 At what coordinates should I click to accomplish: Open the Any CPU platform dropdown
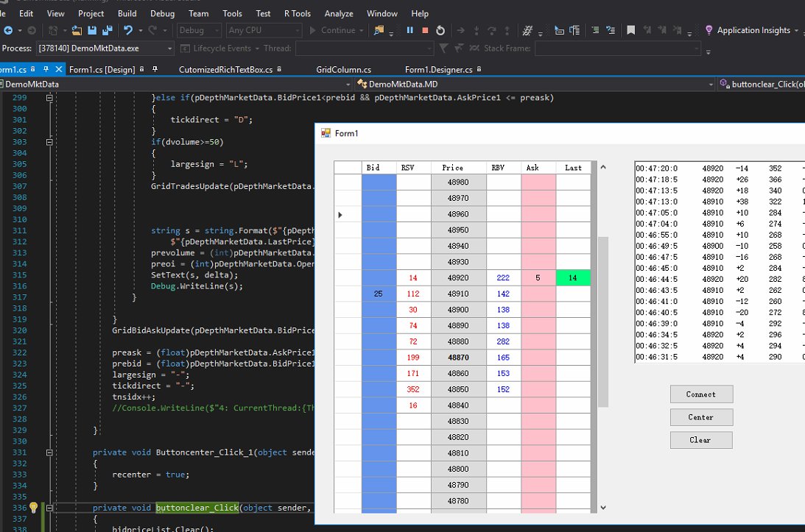tap(299, 30)
